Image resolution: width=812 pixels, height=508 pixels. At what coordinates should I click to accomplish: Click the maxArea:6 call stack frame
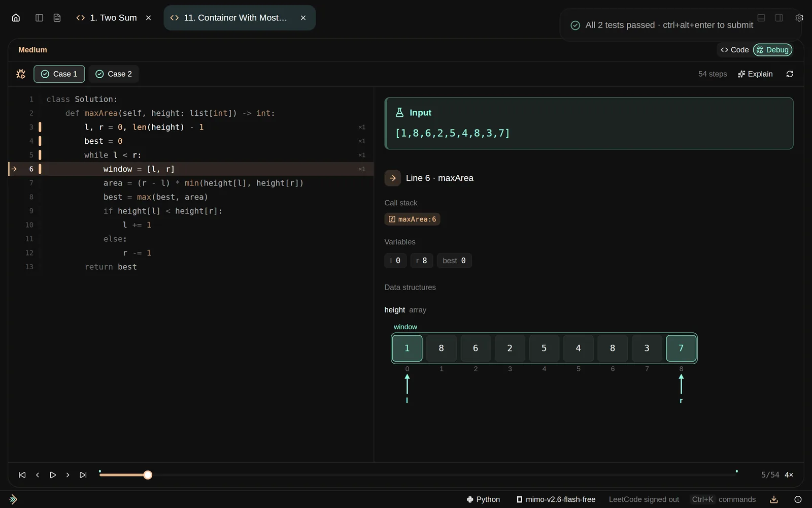[x=412, y=219]
